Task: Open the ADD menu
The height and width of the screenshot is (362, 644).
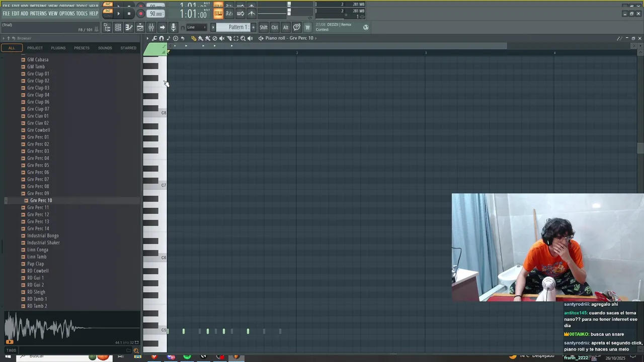Action: click(25, 14)
